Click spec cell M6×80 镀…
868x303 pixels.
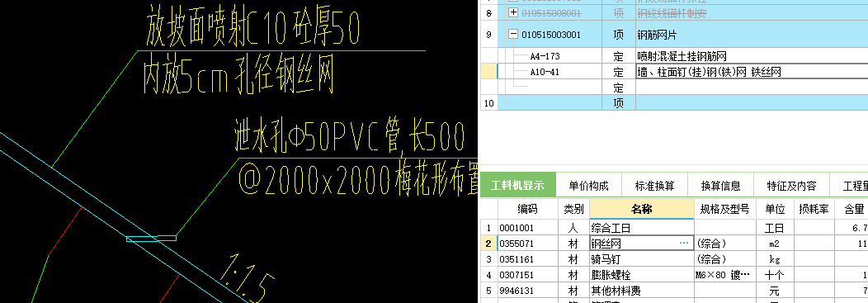click(x=725, y=275)
